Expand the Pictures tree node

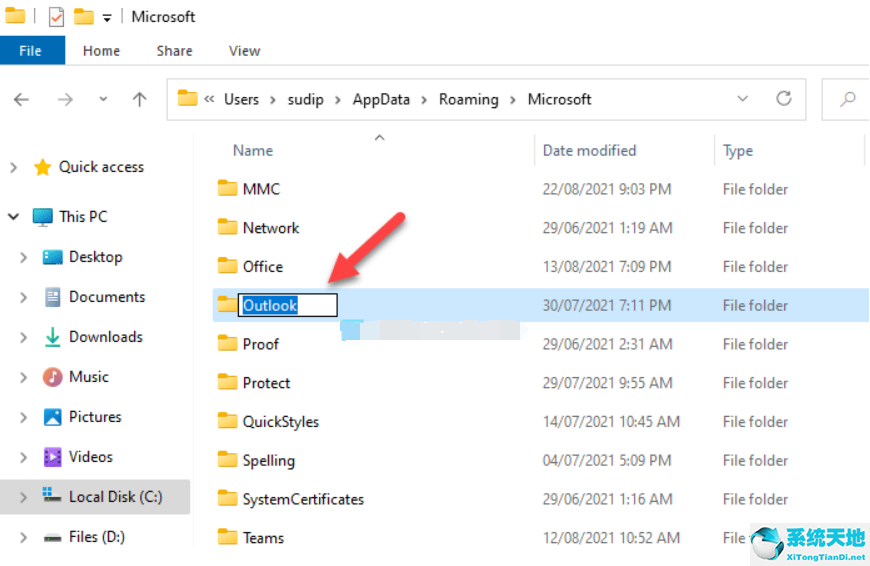point(23,417)
